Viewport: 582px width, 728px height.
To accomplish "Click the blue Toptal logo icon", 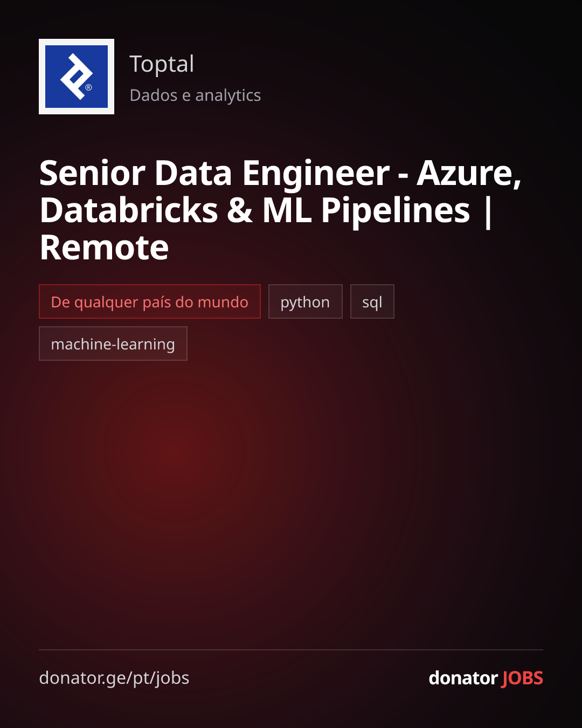I will 77,77.
